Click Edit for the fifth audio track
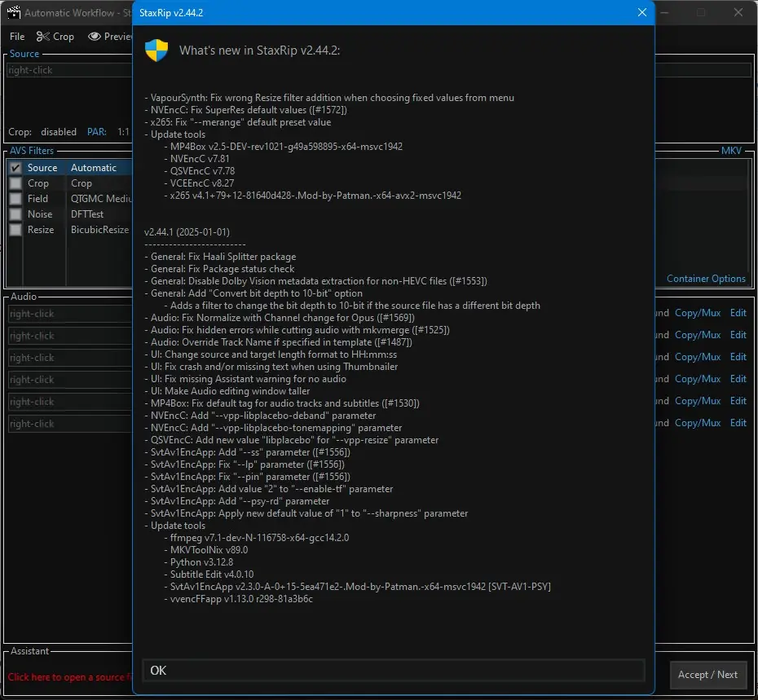This screenshot has width=758, height=700. point(738,401)
